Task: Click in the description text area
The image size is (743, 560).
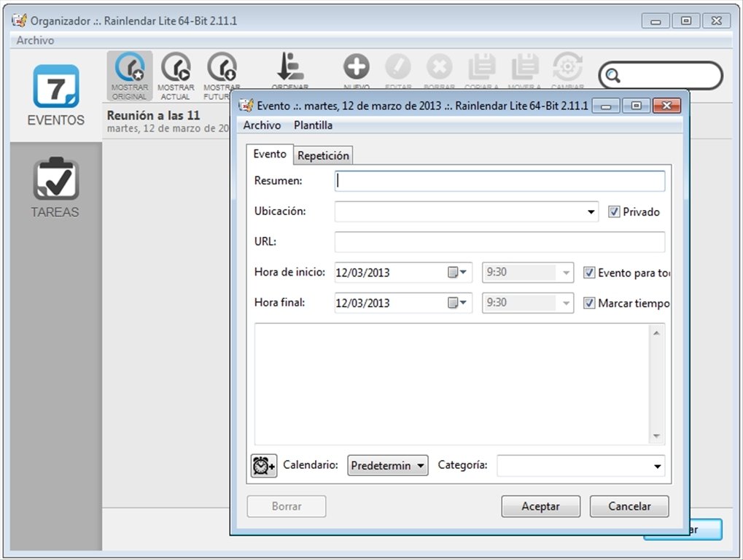Action: pos(453,384)
